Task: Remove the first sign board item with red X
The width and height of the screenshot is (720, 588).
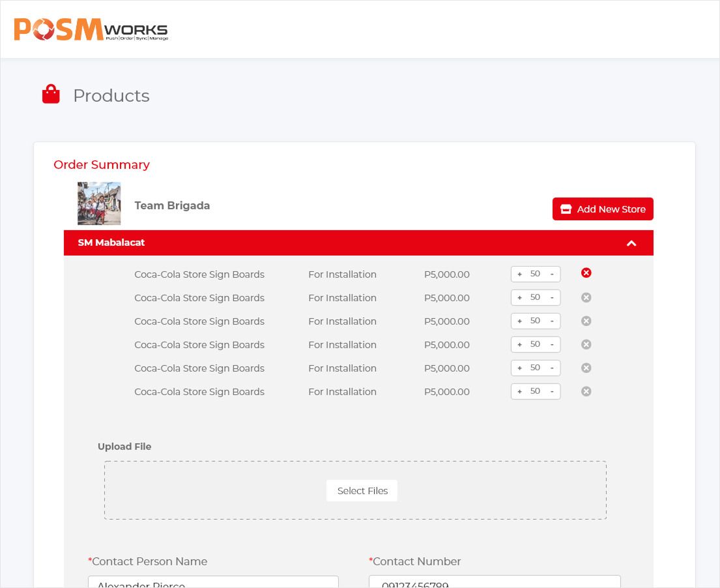Action: point(586,273)
